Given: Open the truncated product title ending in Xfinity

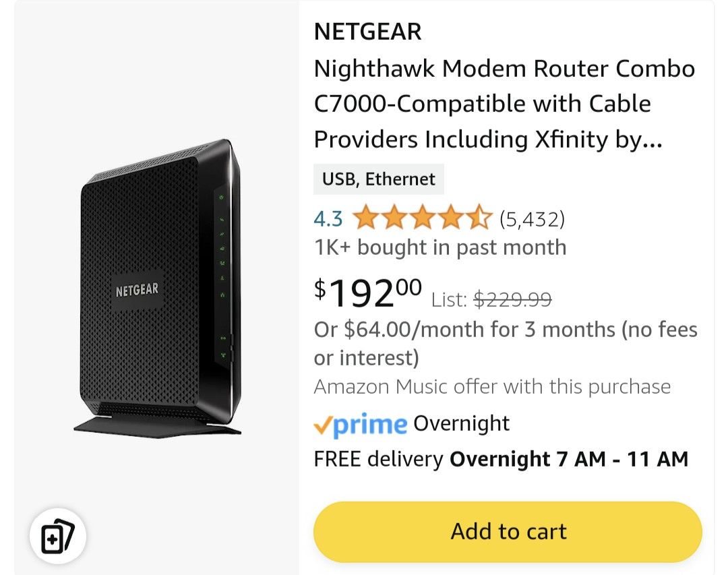Looking at the screenshot, I should coord(504,104).
